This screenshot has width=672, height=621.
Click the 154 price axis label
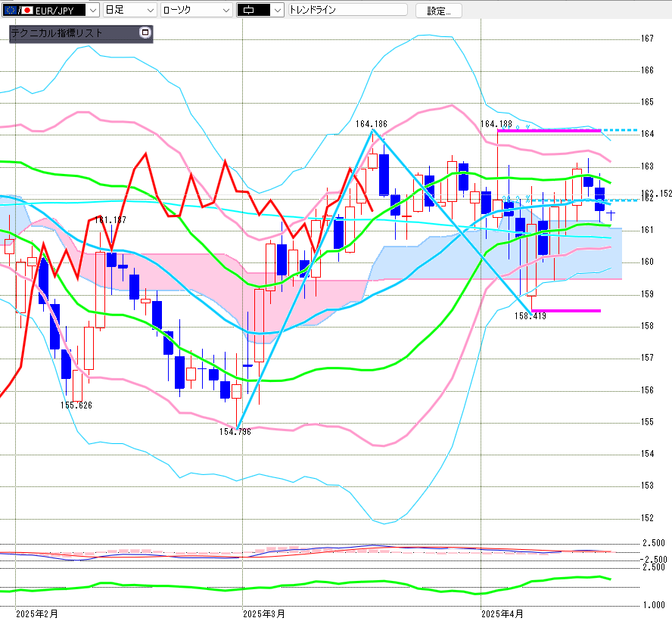tap(647, 454)
